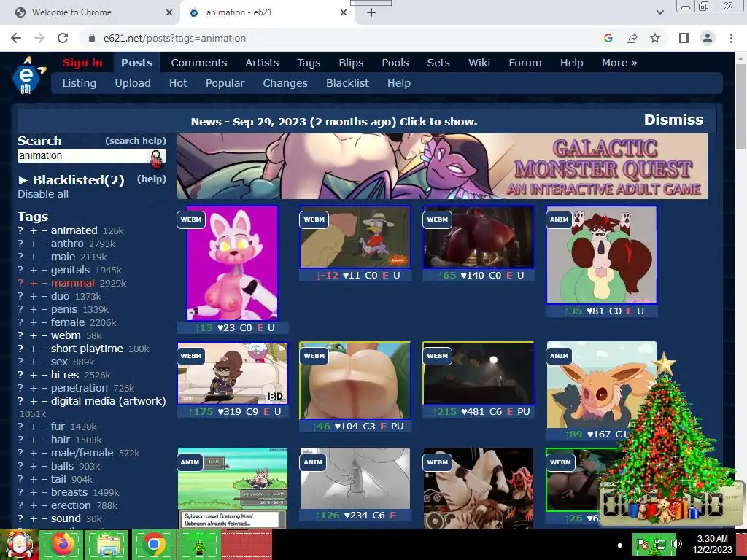Open the Pools navigation item
Viewport: 747px width, 560px height.
tap(395, 63)
